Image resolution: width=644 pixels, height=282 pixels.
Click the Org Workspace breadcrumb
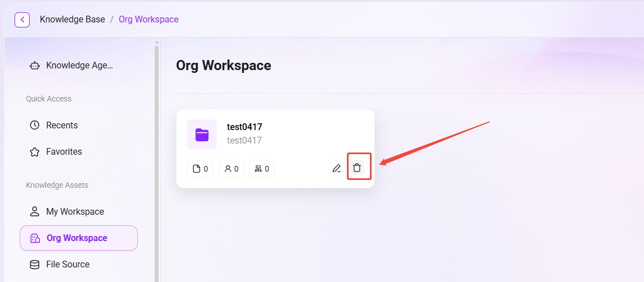[149, 19]
